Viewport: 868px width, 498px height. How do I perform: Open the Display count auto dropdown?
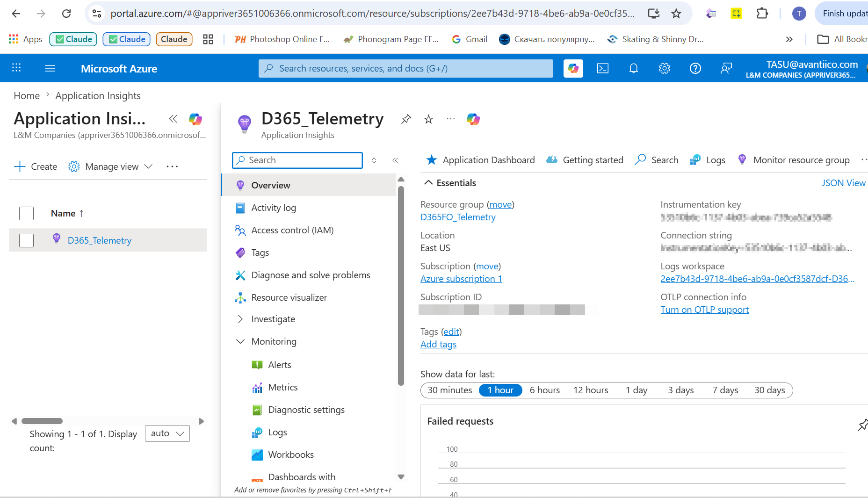point(167,433)
